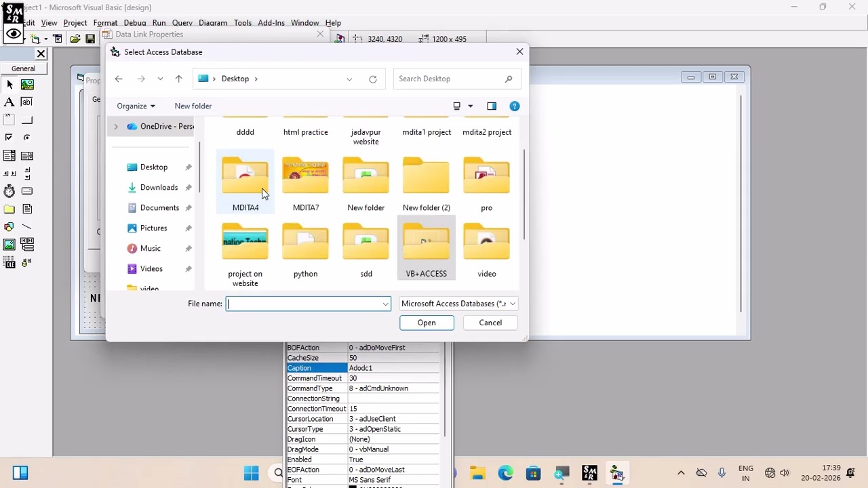Expand the address bar previous locations dropdown
Image resolution: width=868 pixels, height=488 pixels.
click(x=349, y=79)
